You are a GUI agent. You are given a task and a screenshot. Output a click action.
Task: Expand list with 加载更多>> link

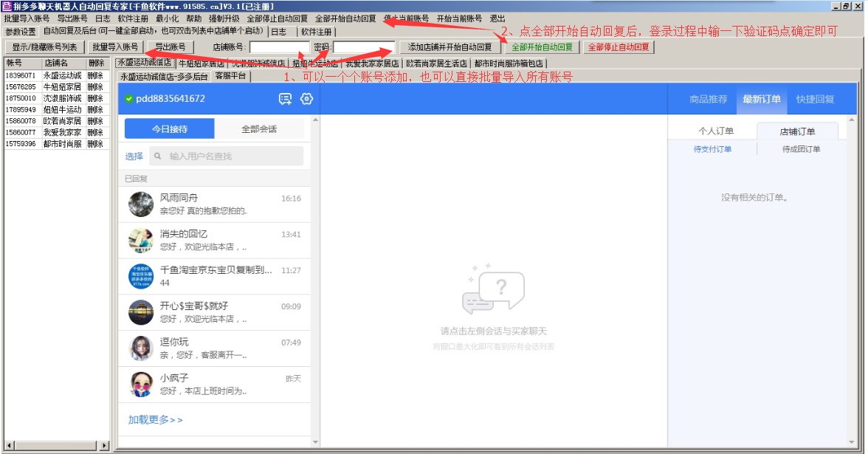(155, 419)
